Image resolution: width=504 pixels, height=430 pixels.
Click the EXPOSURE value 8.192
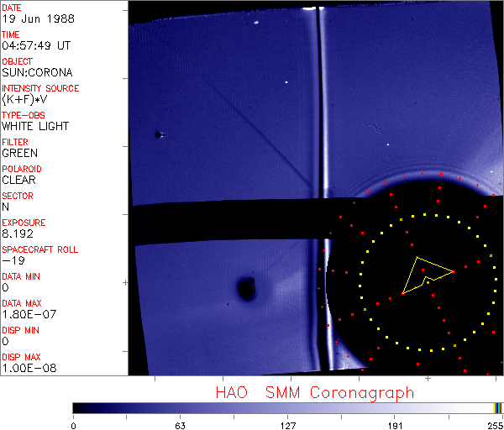pyautogui.click(x=18, y=233)
